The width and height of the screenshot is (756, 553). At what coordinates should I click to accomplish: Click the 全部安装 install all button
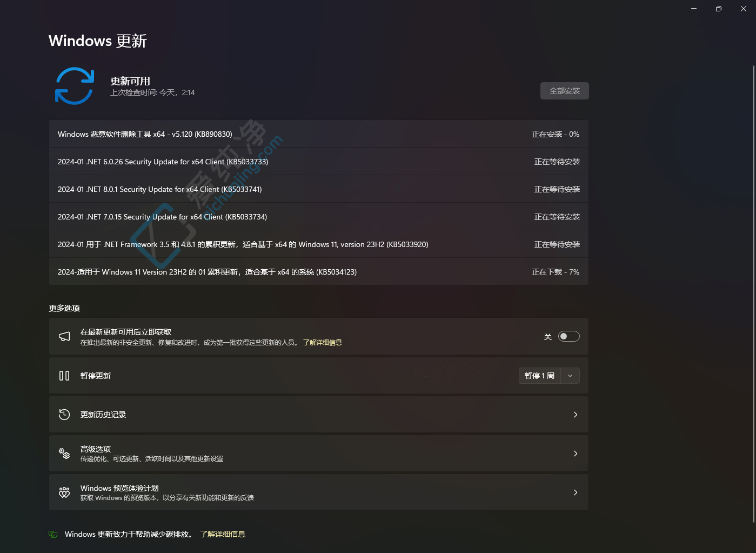565,91
